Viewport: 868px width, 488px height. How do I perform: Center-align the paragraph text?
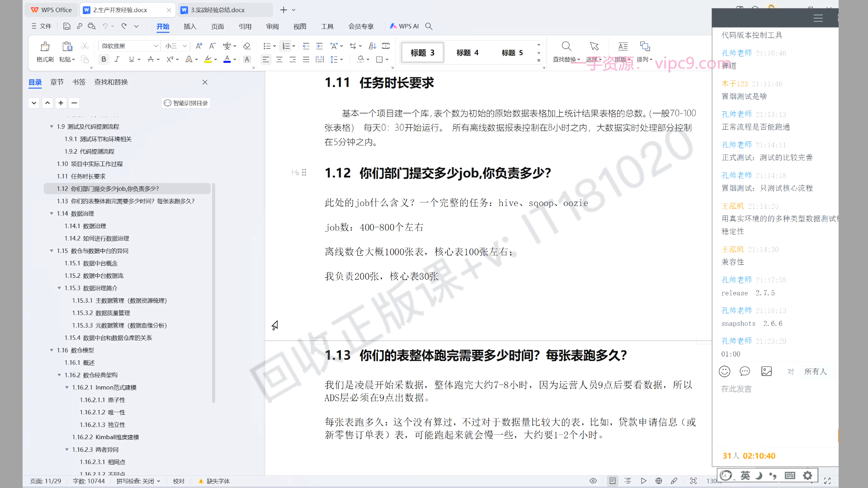(x=279, y=60)
